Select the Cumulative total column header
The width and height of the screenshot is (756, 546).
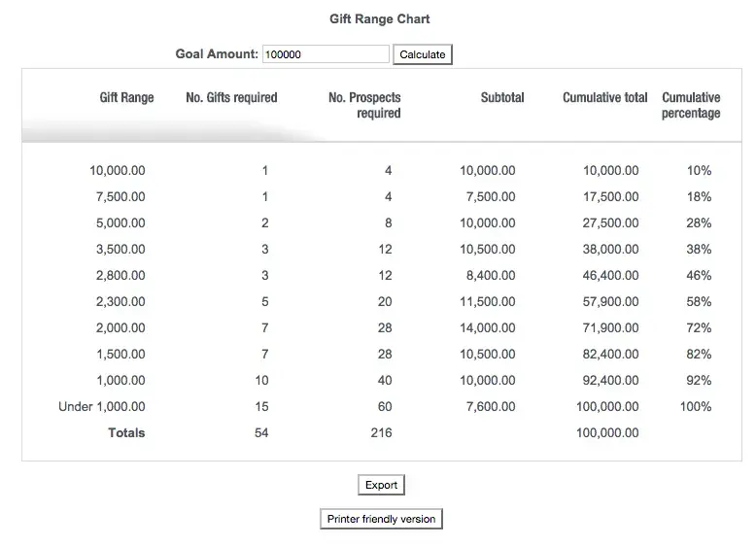click(x=604, y=97)
